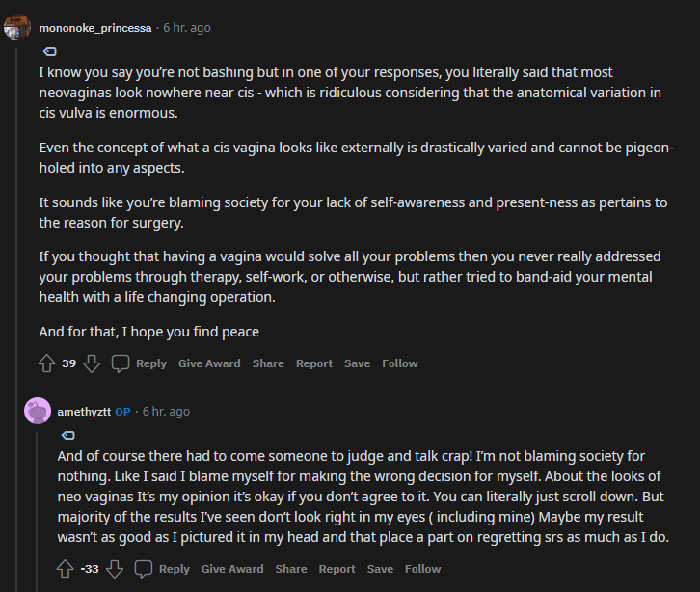Click flair tag icon under amethyztt username
The width and height of the screenshot is (700, 592).
pos(68,435)
